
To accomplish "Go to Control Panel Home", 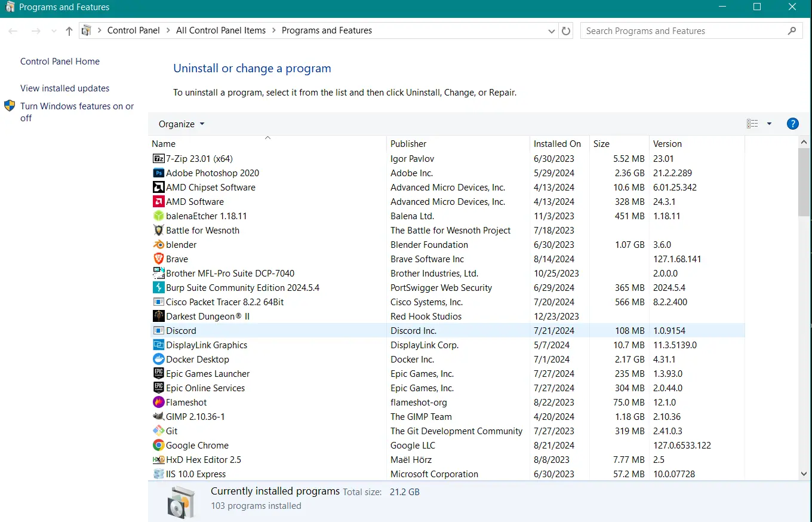I will pyautogui.click(x=60, y=62).
